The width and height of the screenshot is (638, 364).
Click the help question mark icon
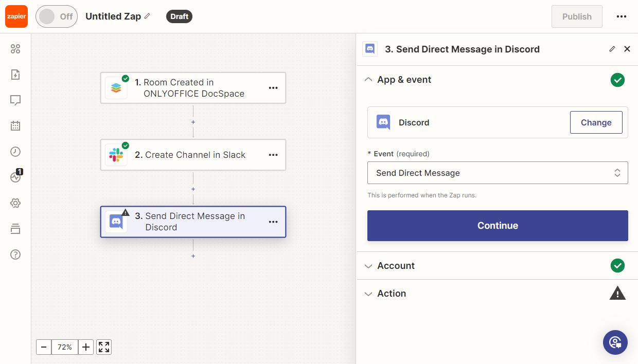click(15, 254)
